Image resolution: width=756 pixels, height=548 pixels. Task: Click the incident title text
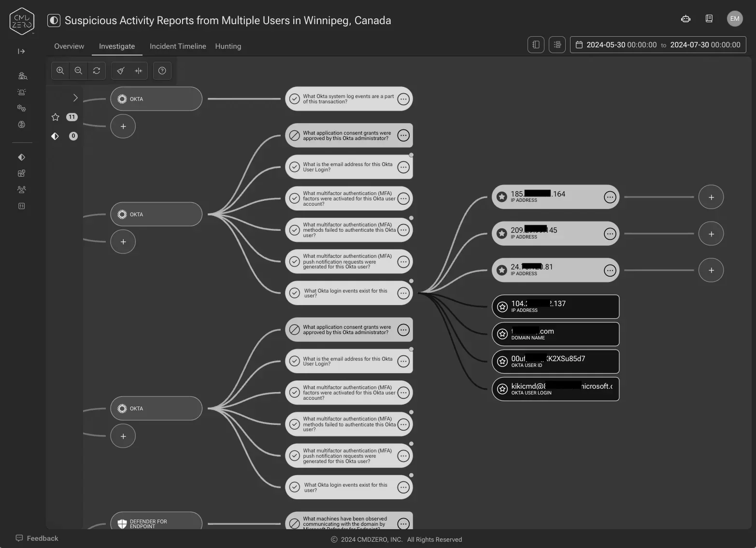[228, 20]
